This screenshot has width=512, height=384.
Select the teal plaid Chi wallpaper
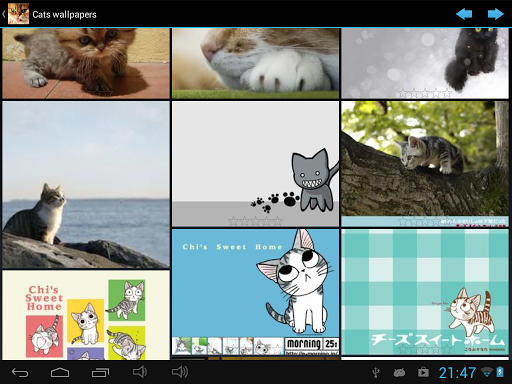(x=425, y=292)
